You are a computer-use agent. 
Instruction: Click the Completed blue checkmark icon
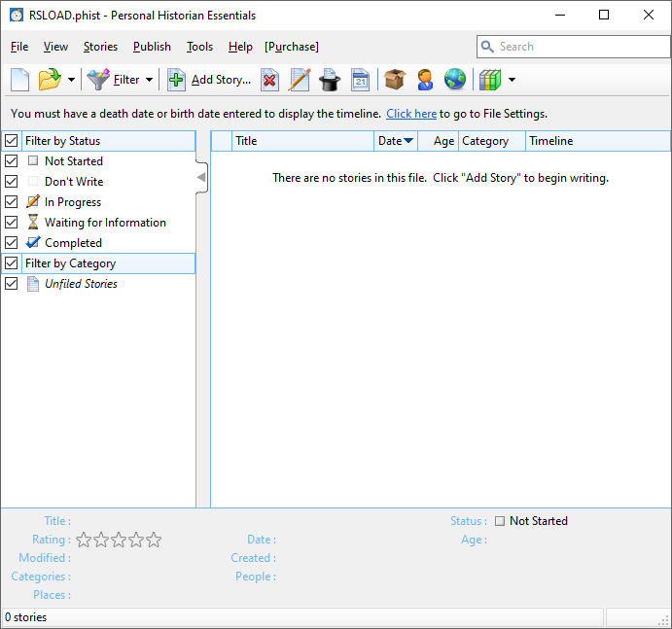33,242
